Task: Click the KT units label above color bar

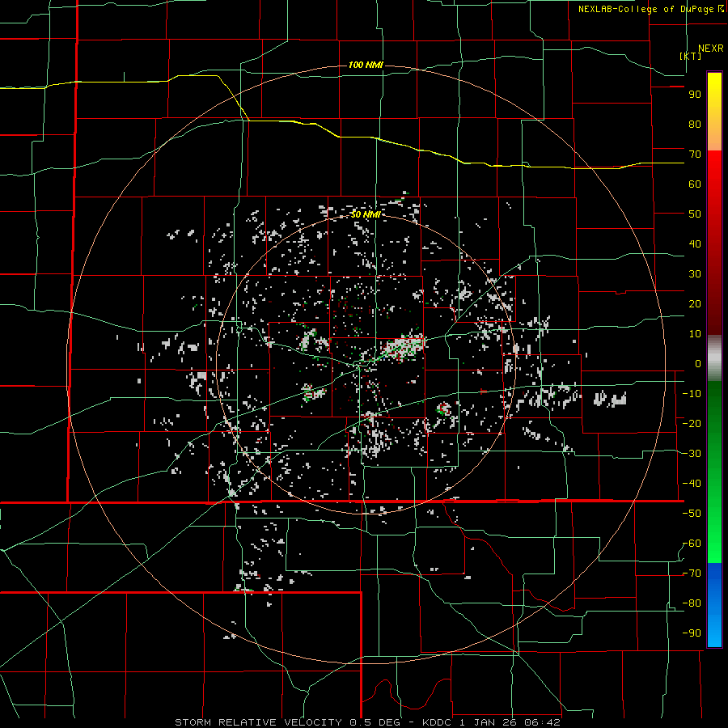Action: [x=691, y=56]
